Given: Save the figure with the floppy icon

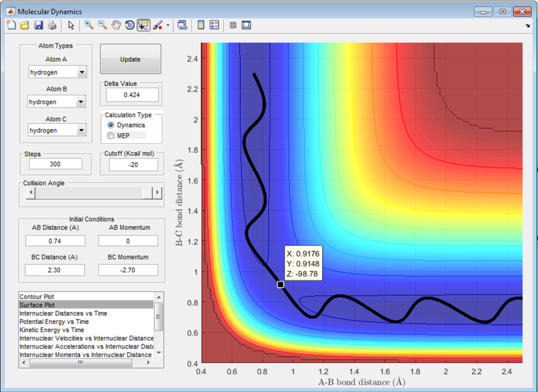Looking at the screenshot, I should 38,26.
